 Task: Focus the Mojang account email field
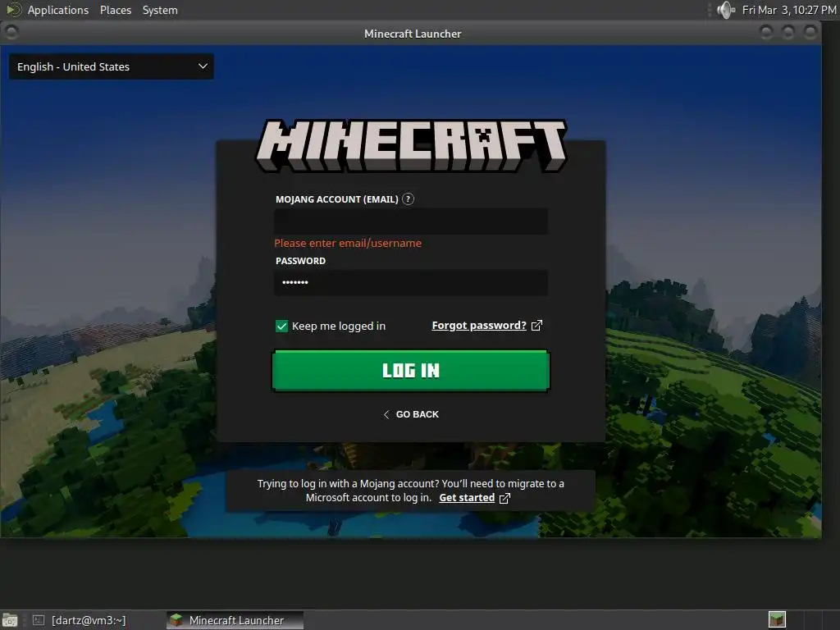tap(411, 221)
